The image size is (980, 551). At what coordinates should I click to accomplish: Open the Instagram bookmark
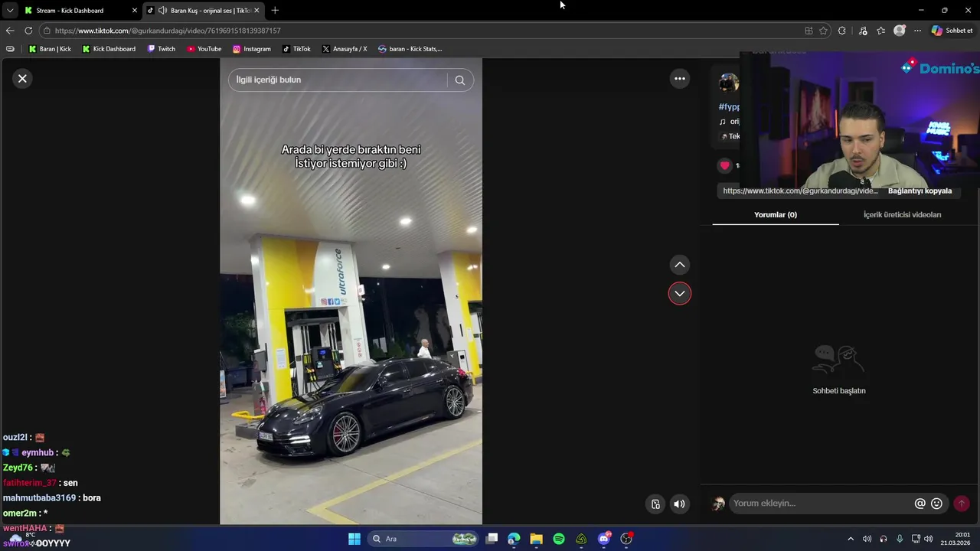point(252,49)
